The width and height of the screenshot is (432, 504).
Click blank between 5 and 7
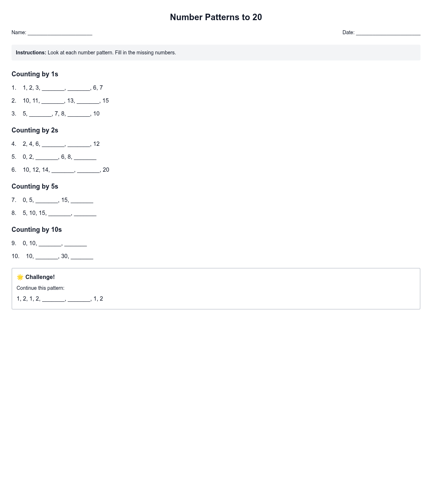(40, 114)
